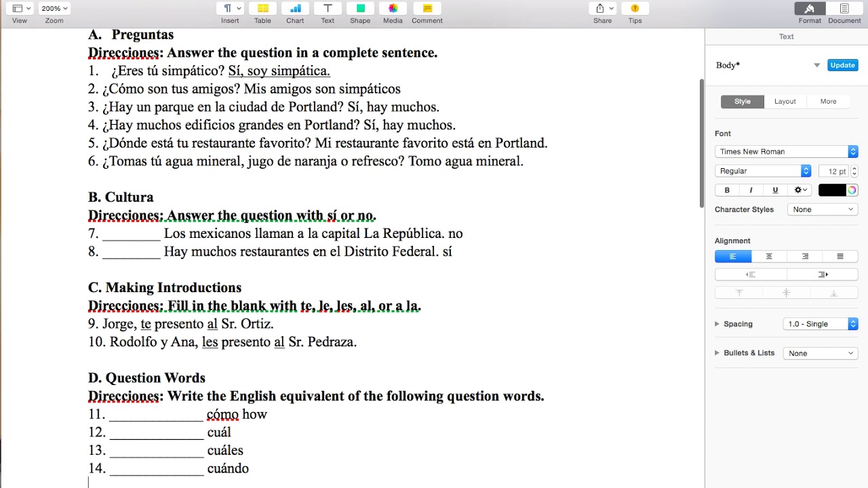Center align text
This screenshot has width=868, height=488.
pyautogui.click(x=769, y=256)
